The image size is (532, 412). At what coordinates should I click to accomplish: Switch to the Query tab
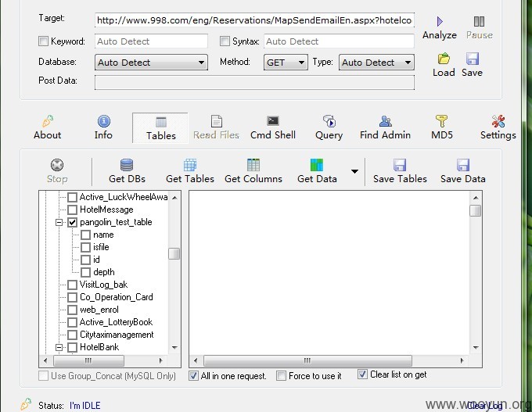click(329, 128)
